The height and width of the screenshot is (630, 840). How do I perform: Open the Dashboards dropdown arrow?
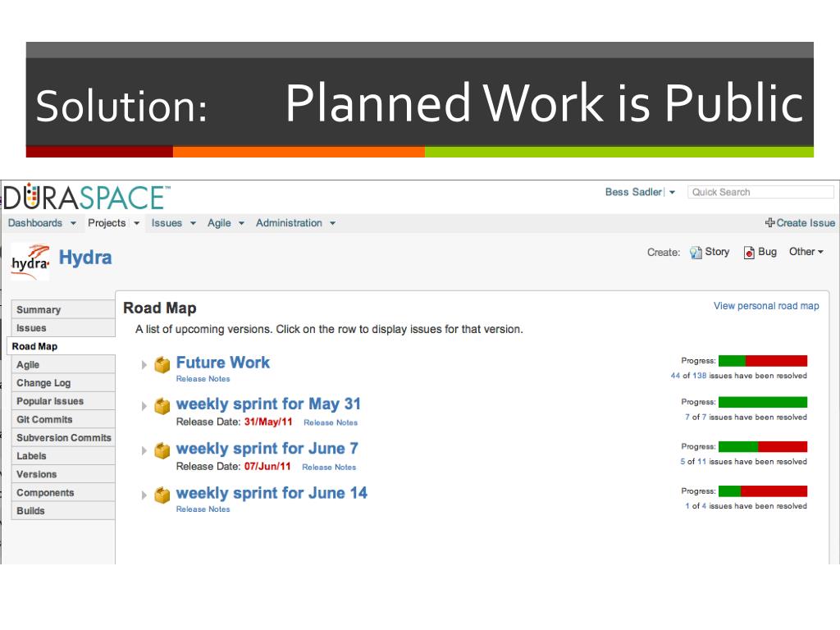tap(73, 223)
